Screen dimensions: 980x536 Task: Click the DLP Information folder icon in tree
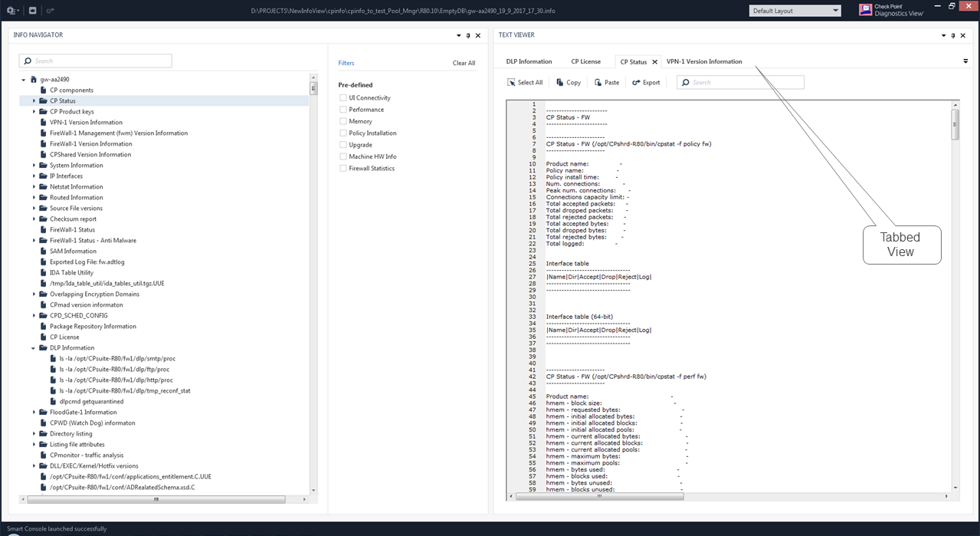[44, 347]
